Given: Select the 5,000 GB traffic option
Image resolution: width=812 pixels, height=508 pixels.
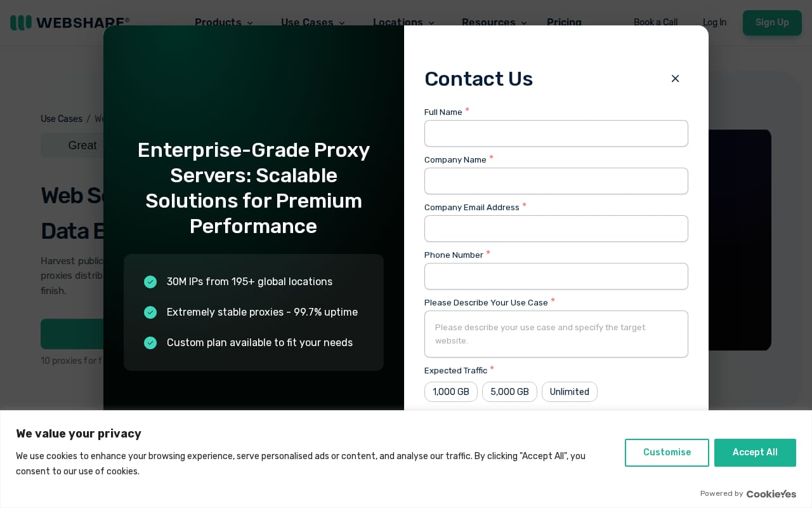Looking at the screenshot, I should [x=509, y=392].
